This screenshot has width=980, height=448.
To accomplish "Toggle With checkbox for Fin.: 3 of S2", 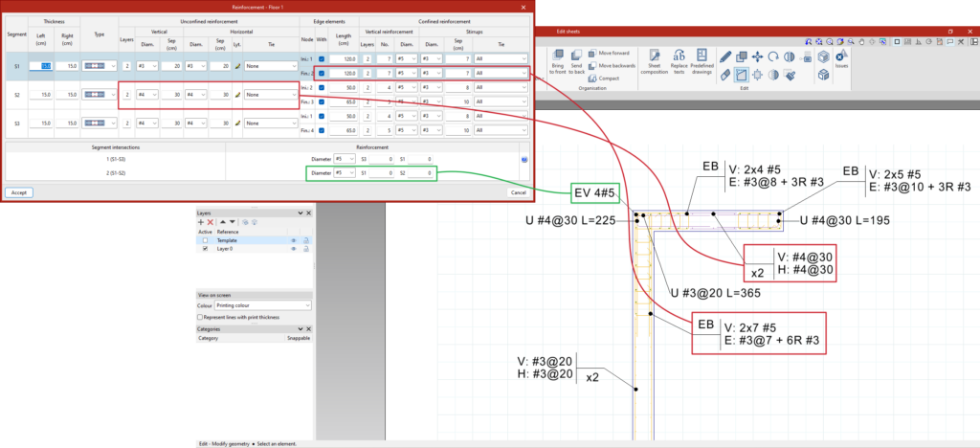I will [322, 101].
